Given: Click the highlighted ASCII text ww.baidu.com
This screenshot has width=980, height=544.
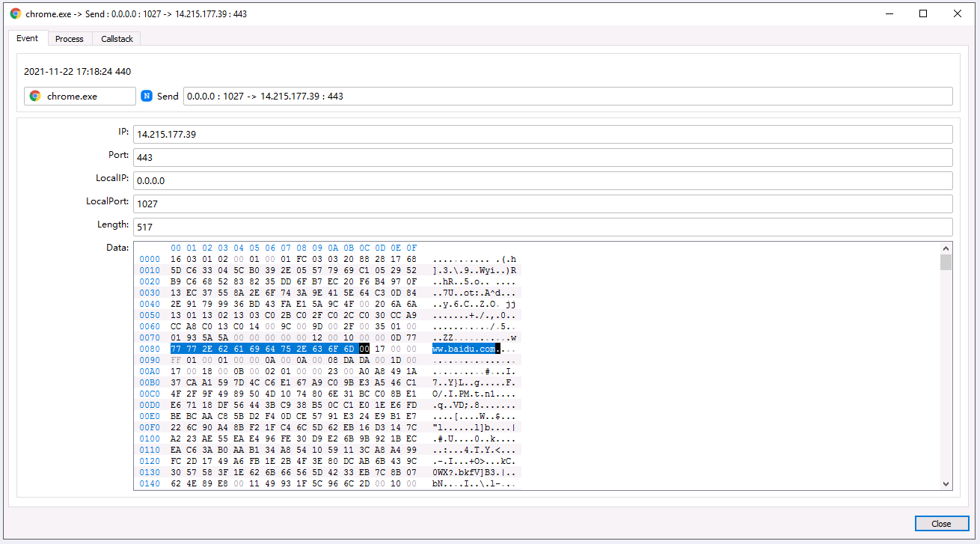Looking at the screenshot, I should pos(464,349).
